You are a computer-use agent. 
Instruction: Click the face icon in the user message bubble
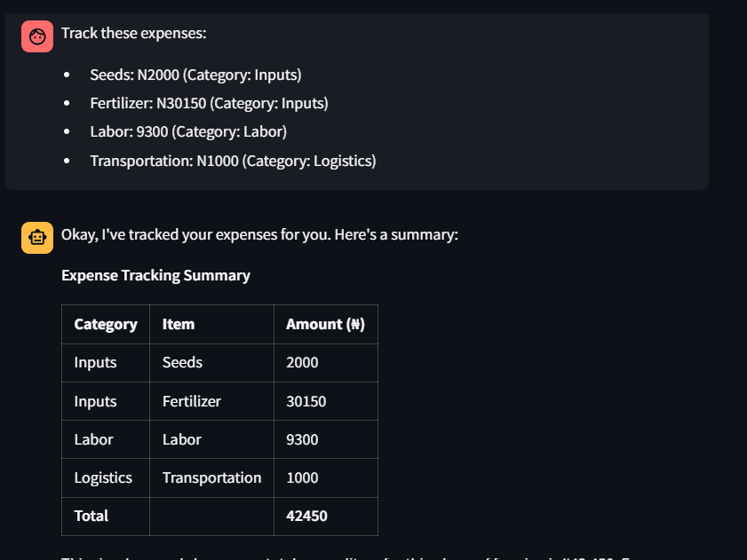coord(36,35)
